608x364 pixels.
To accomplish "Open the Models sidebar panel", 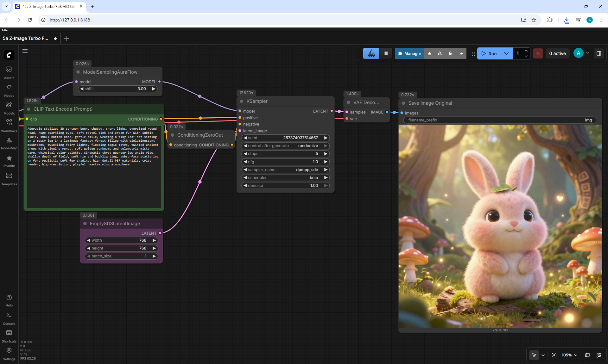I will pyautogui.click(x=9, y=108).
